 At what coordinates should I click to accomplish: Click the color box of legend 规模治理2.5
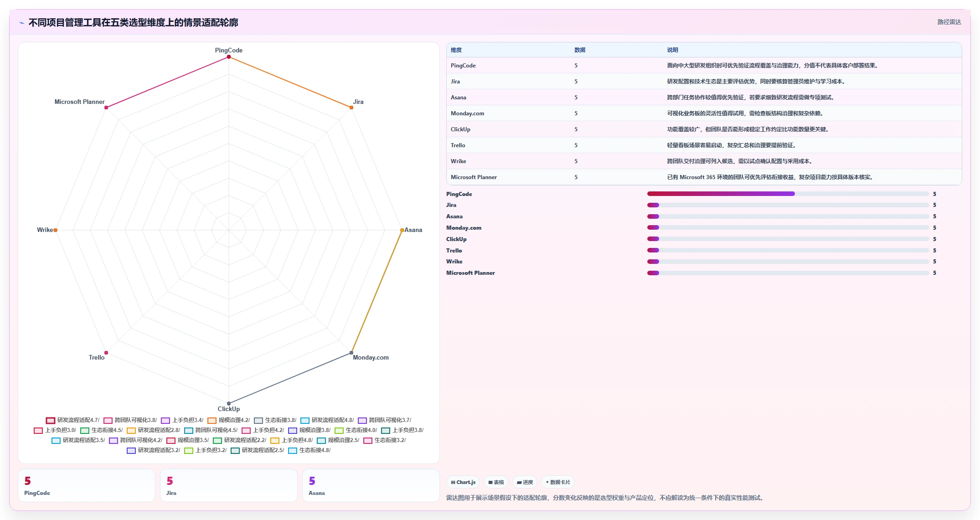[321, 440]
